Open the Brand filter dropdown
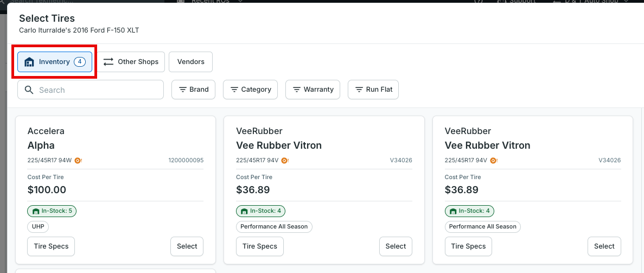 (194, 90)
